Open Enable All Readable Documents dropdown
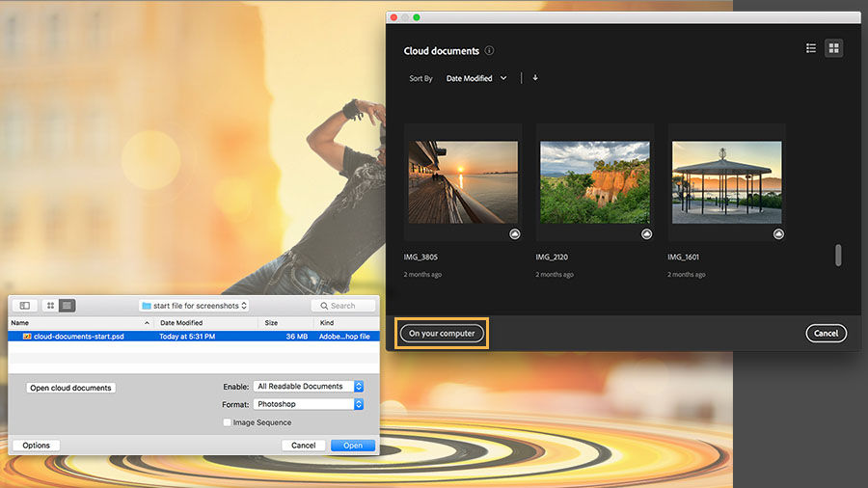The height and width of the screenshot is (488, 868). (309, 386)
